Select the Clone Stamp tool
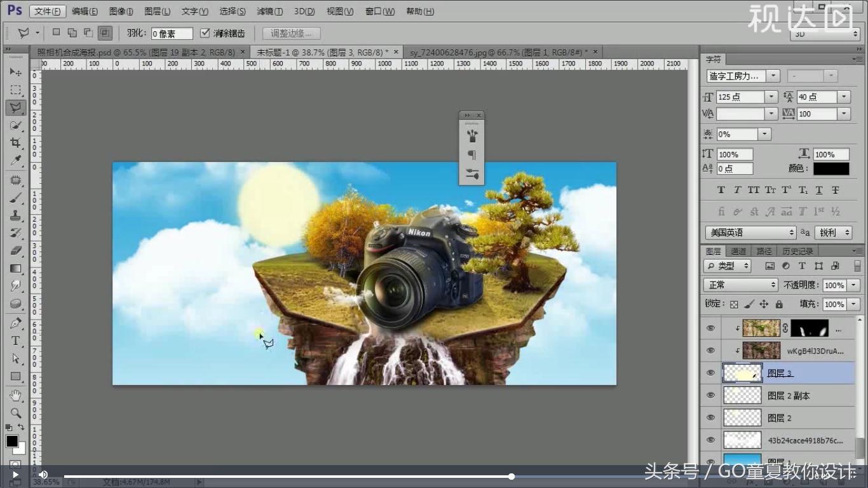The width and height of the screenshot is (868, 488). 16,214
